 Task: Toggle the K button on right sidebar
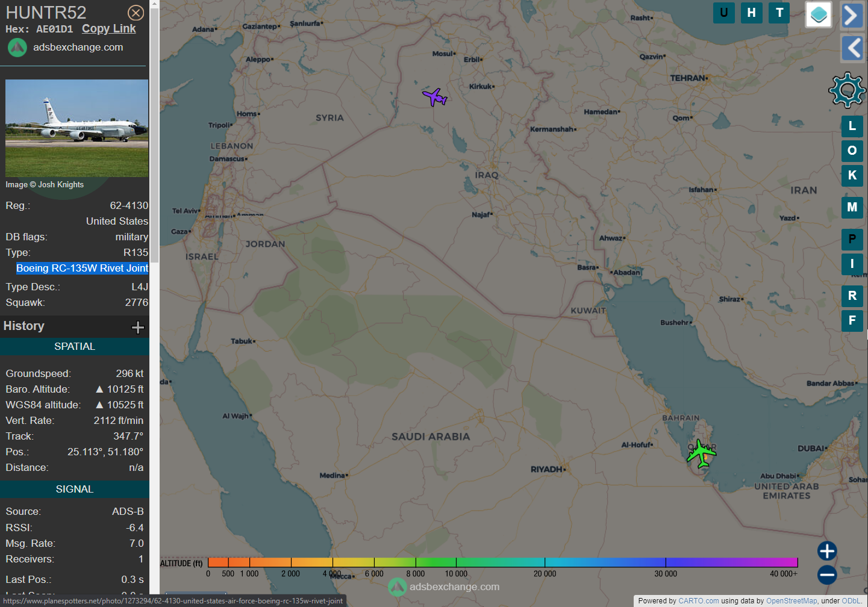[x=852, y=175]
